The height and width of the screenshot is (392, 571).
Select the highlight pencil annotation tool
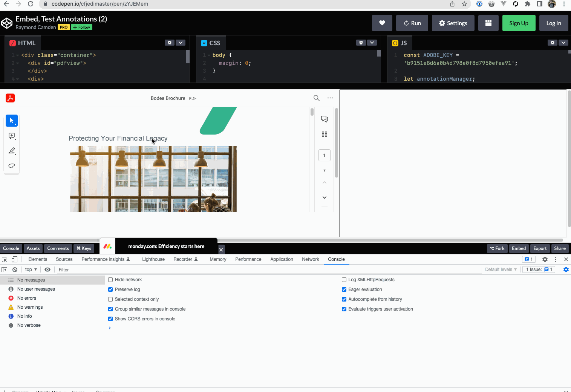click(12, 151)
